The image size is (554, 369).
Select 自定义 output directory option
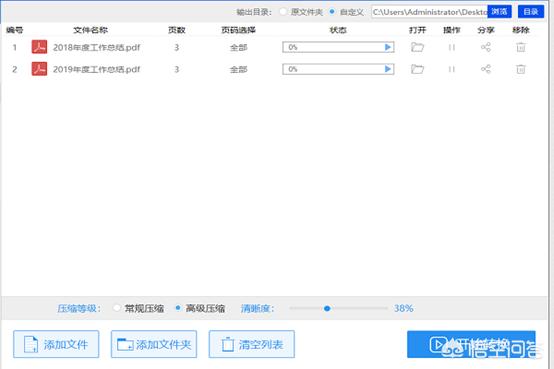332,12
